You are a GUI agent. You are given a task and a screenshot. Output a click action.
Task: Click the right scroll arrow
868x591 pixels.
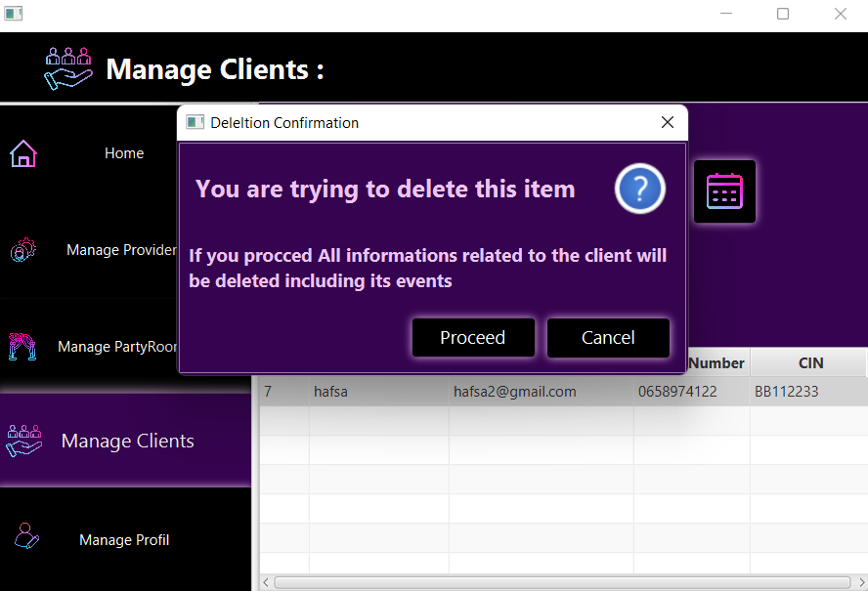[x=861, y=582]
